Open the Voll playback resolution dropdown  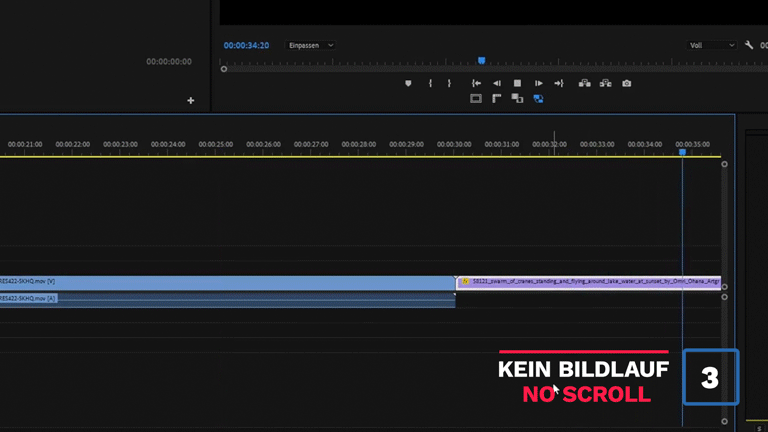(x=712, y=45)
